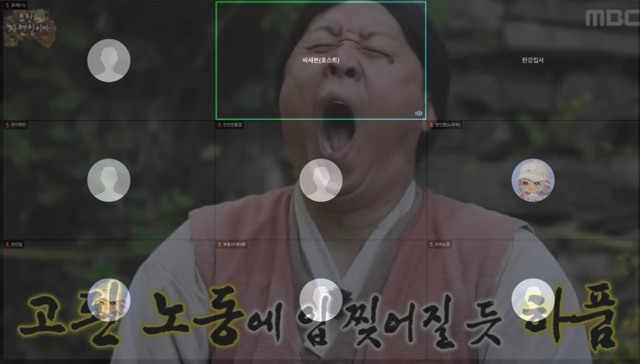The width and height of the screenshot is (640, 364).
Task: Click the muted mic icon beside the 은이 name label
Action: 7,125
